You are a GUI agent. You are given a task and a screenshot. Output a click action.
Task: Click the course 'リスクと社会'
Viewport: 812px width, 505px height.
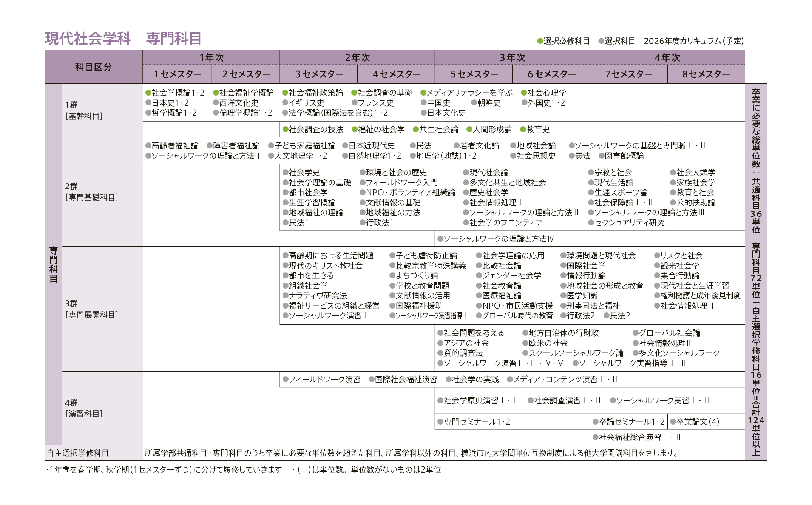click(678, 255)
